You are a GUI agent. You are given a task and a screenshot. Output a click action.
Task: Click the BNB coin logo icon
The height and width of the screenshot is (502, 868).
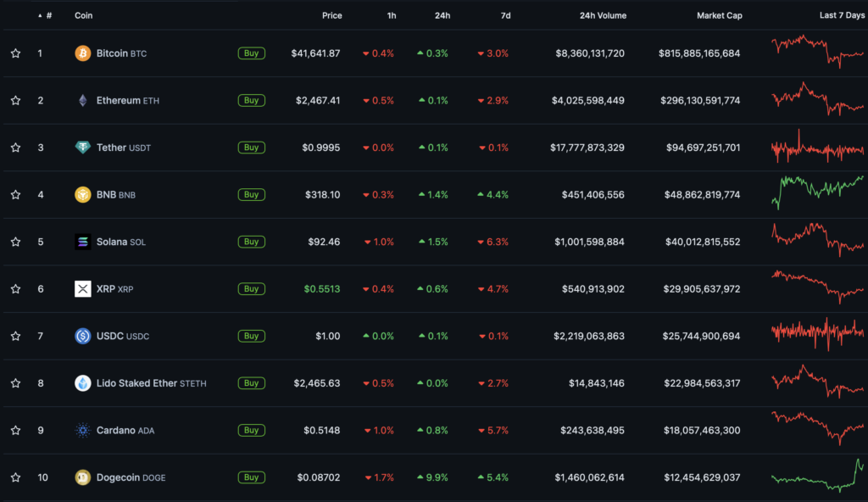pos(82,195)
